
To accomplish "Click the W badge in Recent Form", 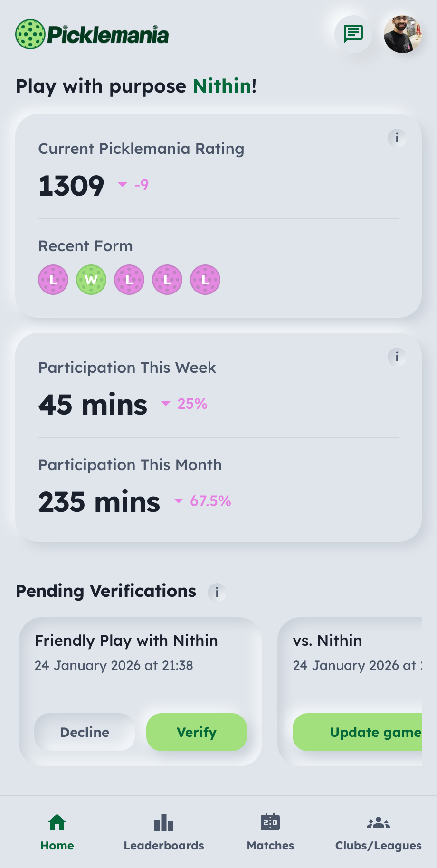I will pos(91,280).
